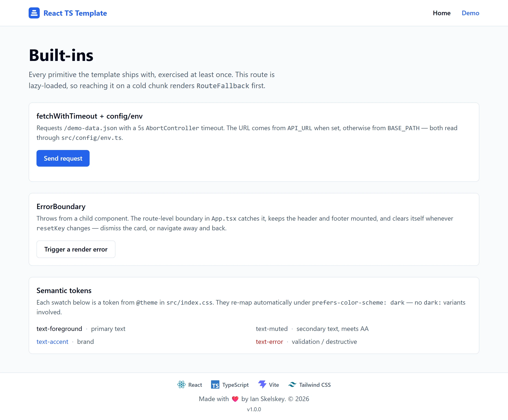The width and height of the screenshot is (508, 420).
Task: Click the AbortController code text
Action: pos(172,128)
